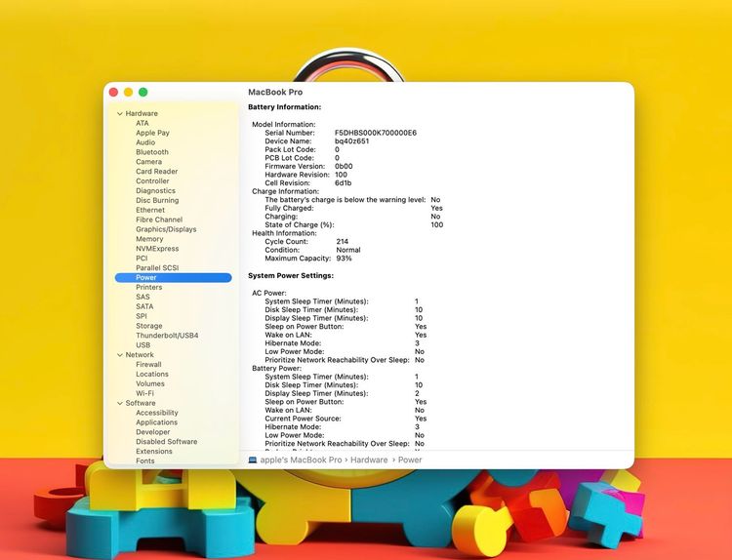Select SATA in the sidebar
The height and width of the screenshot is (560, 732).
[x=144, y=306]
